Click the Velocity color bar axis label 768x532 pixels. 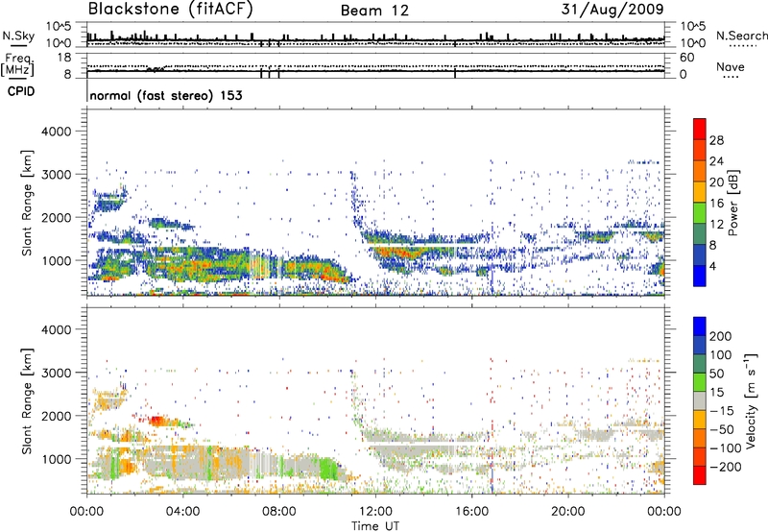pos(751,400)
